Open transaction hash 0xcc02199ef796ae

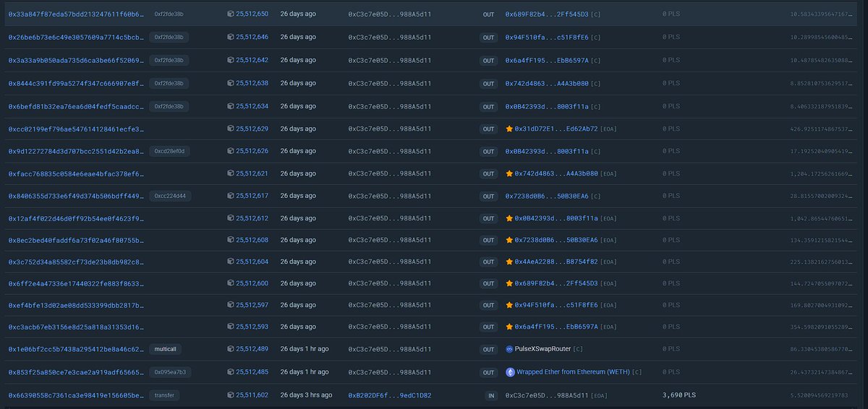[76, 129]
